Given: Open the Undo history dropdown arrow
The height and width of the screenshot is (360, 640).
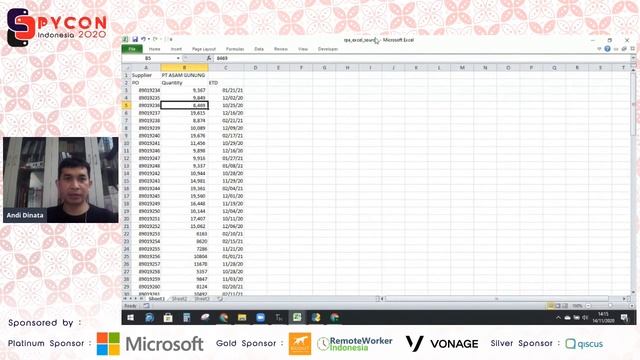Looking at the screenshot, I should click(149, 39).
